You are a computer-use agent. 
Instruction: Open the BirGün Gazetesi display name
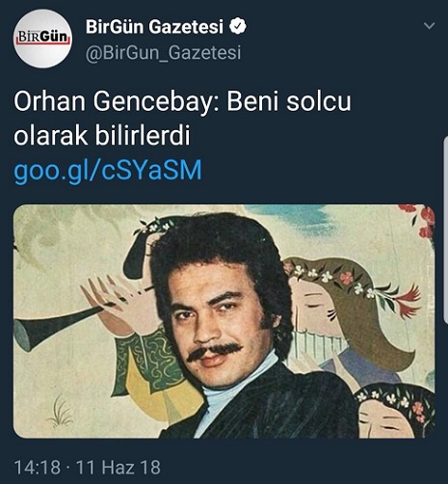pos(154,26)
